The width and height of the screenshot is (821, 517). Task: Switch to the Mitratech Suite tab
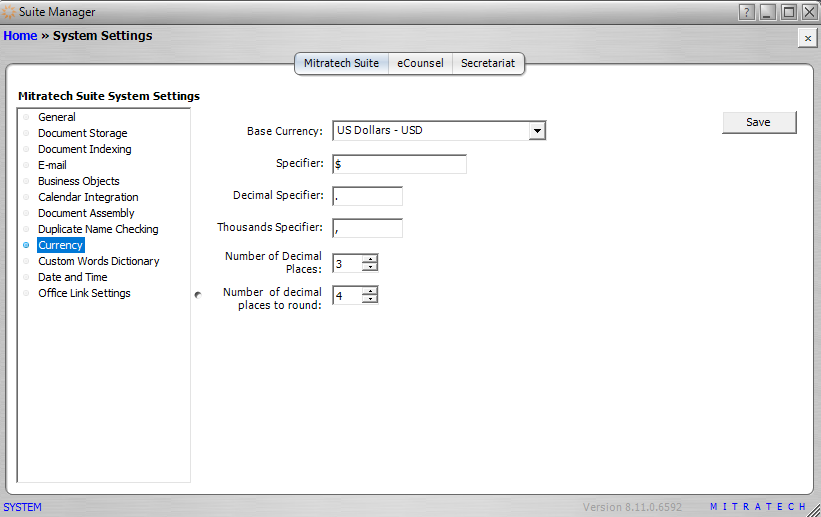point(341,63)
